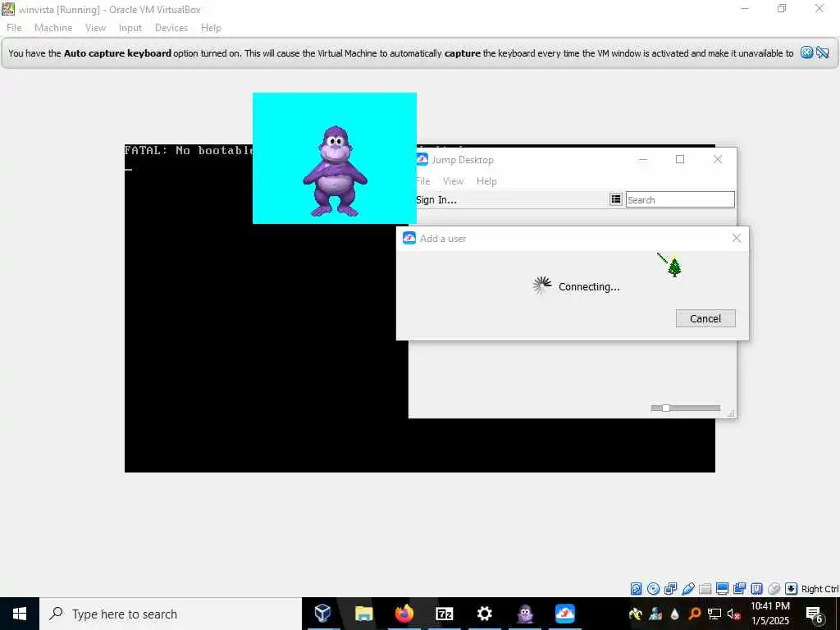
Task: Dismiss the auto capture keyboard notification
Action: tap(806, 52)
